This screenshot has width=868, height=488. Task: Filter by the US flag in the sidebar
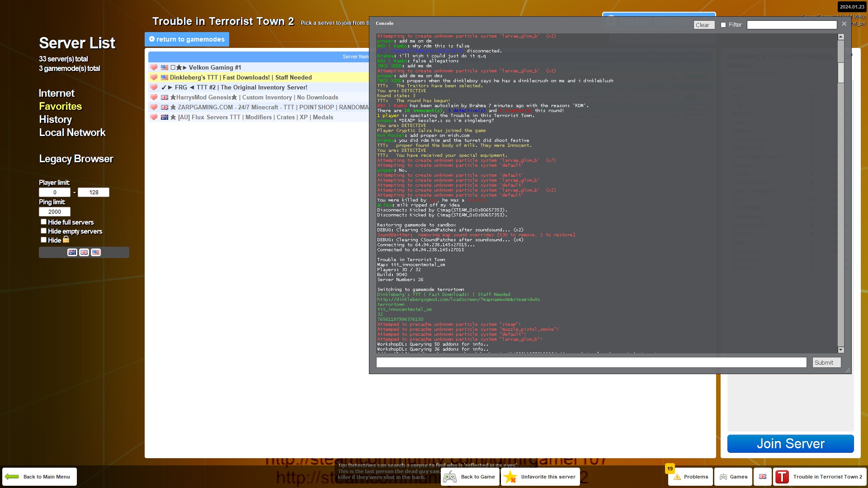(x=96, y=253)
